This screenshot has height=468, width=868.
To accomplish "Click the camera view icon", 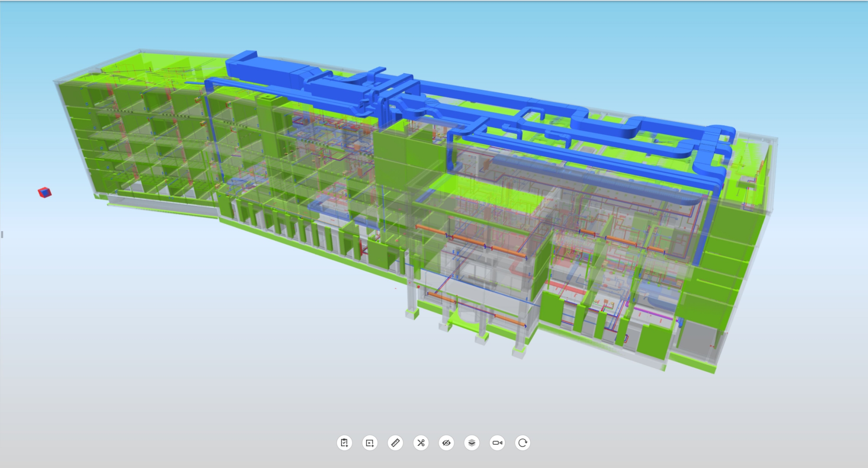I will click(x=497, y=443).
